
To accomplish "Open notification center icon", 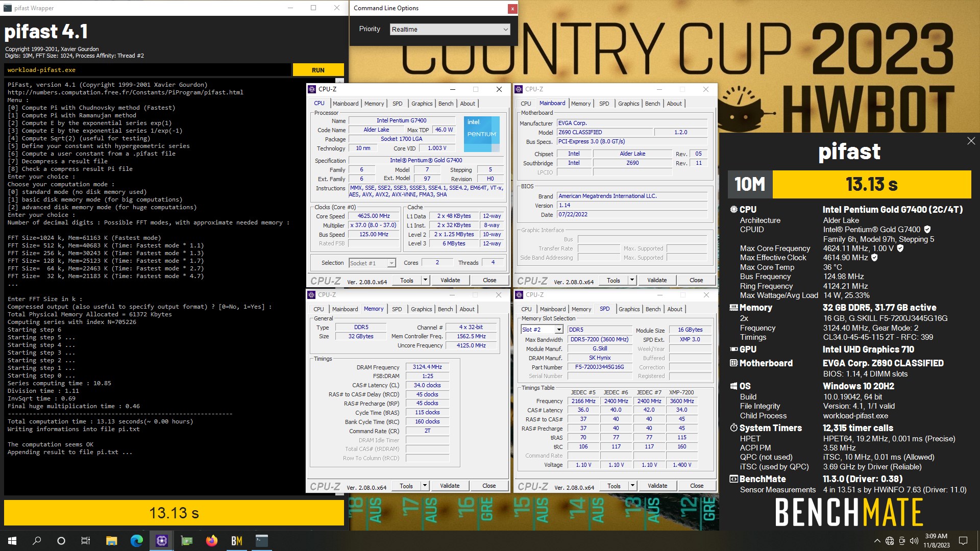I will click(x=963, y=541).
